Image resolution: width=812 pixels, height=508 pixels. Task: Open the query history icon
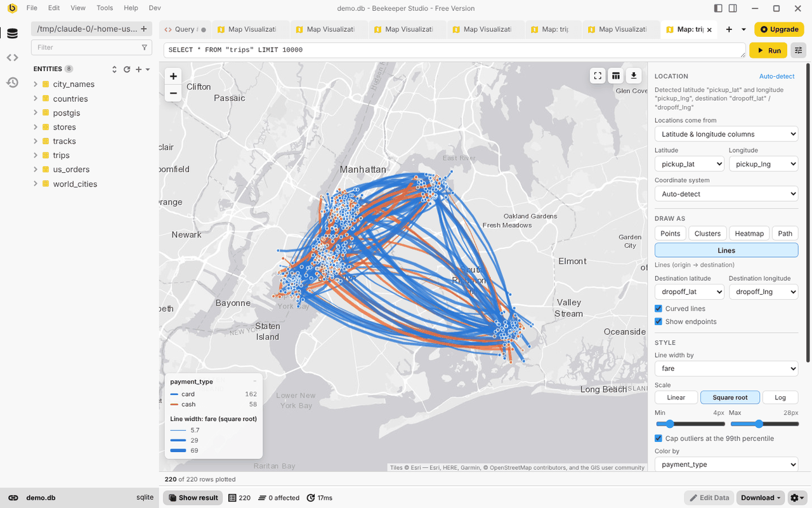(12, 82)
